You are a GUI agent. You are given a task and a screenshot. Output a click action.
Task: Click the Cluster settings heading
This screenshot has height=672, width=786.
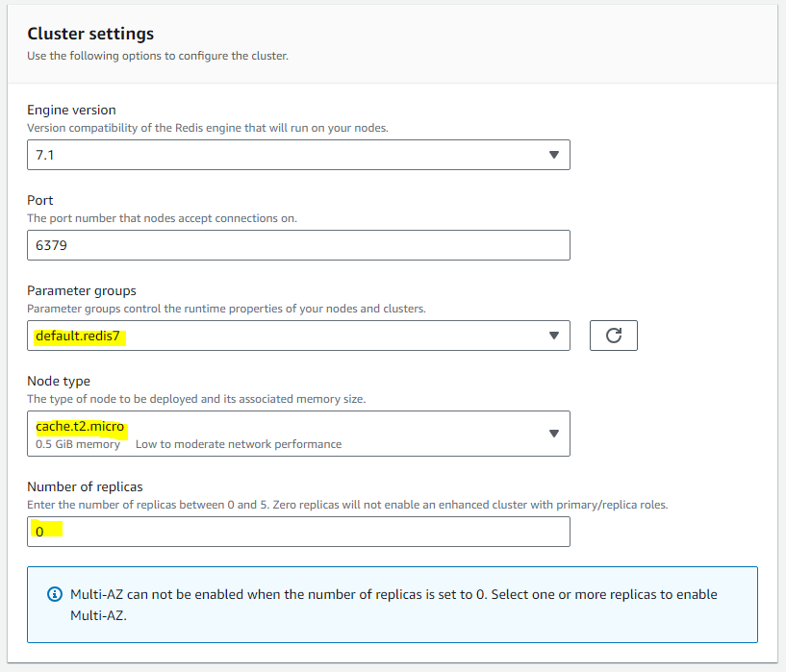90,34
